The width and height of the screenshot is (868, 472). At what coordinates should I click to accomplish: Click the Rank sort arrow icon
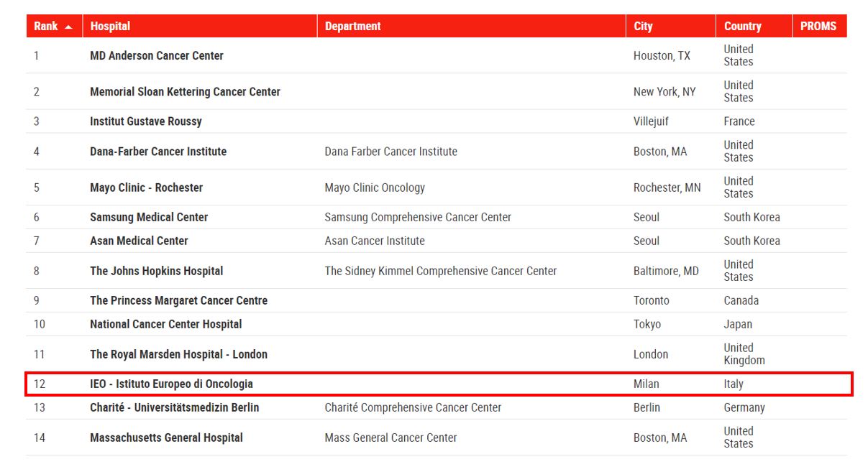[x=68, y=27]
